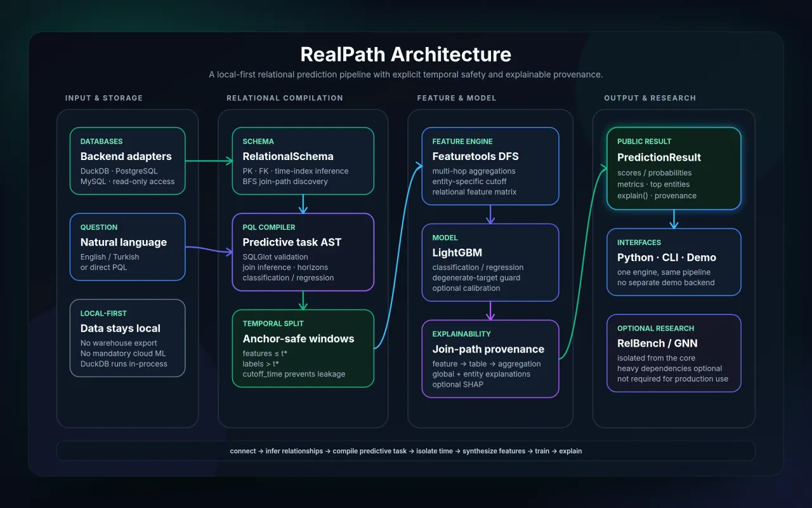Click 'multi-hop aggregations' text
812x508 pixels.
point(474,171)
